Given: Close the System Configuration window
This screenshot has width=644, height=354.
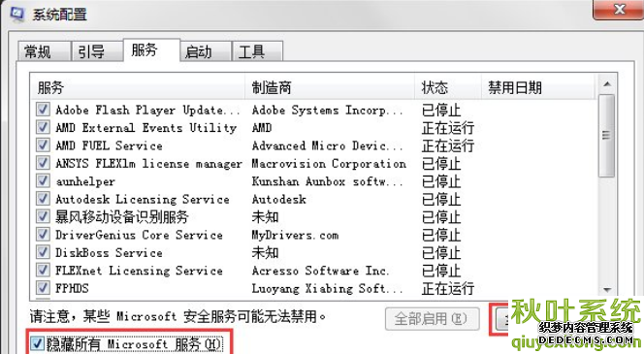Looking at the screenshot, I should 619,9.
